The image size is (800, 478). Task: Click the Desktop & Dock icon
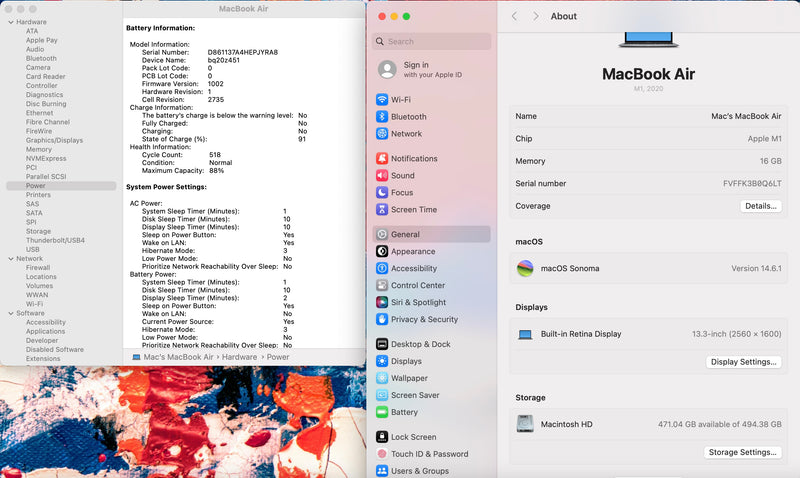tap(382, 344)
